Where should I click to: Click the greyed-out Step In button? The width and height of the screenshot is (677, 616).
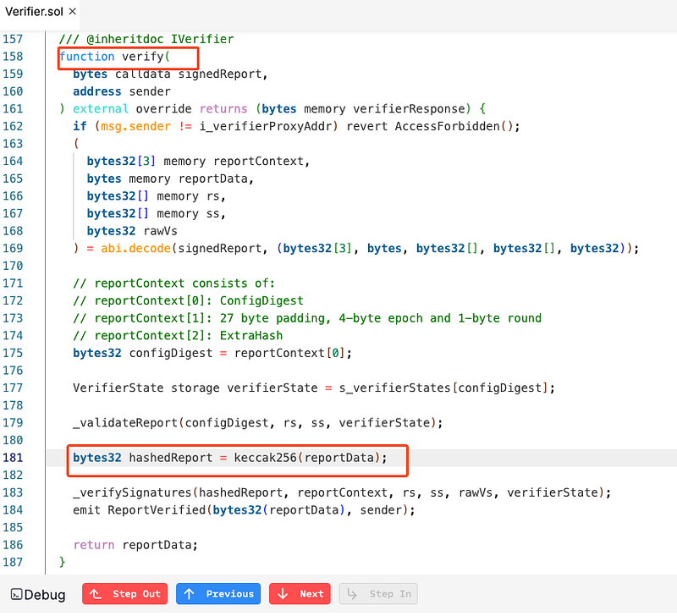point(379,594)
